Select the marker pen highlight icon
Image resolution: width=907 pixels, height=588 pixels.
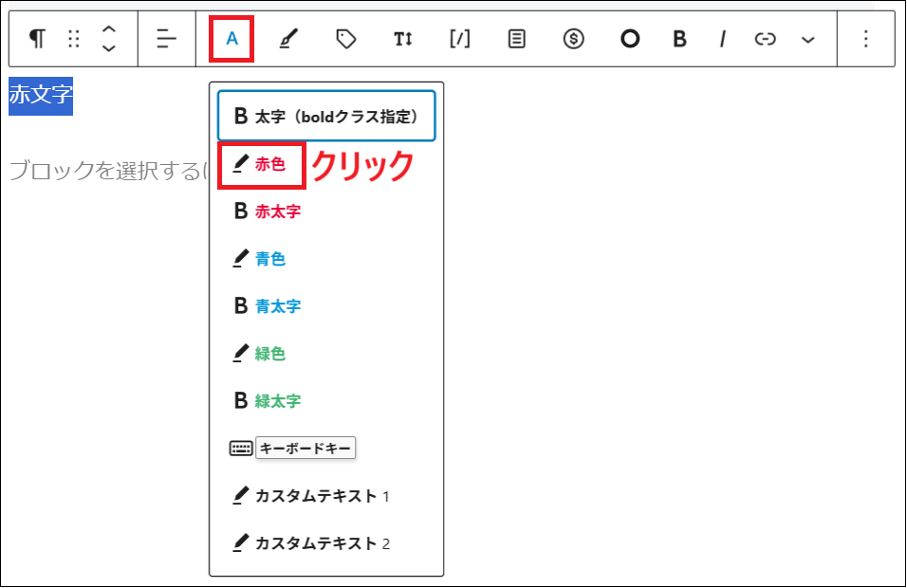click(289, 39)
